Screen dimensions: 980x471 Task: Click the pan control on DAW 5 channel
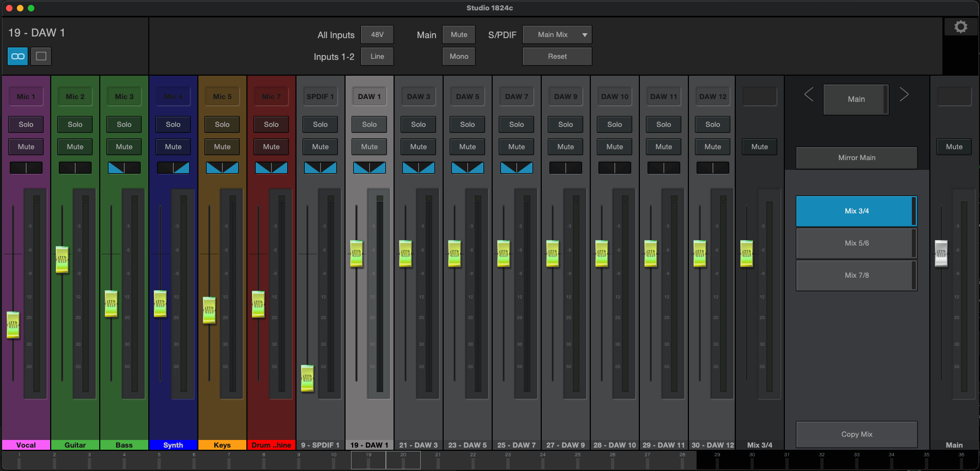click(468, 168)
